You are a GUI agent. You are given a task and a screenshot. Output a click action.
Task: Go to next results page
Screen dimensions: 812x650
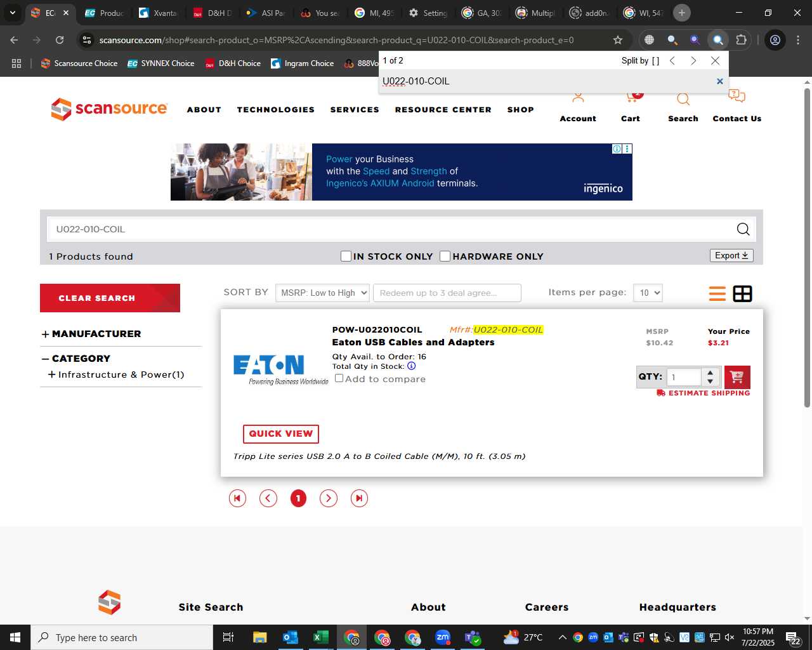point(329,498)
